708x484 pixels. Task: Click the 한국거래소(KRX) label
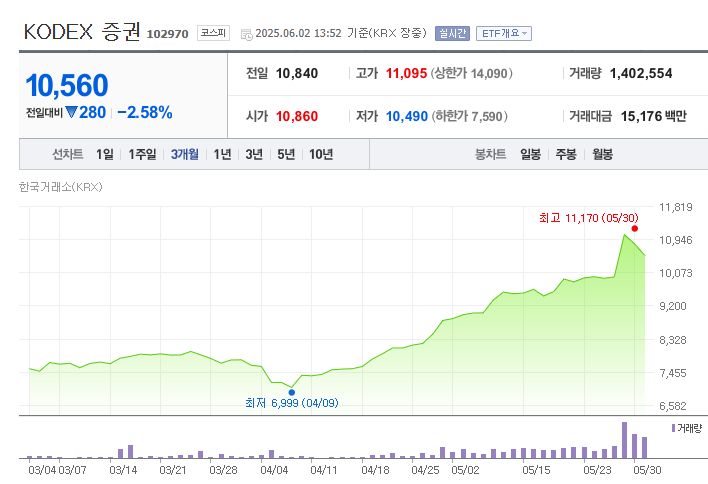click(x=61, y=187)
